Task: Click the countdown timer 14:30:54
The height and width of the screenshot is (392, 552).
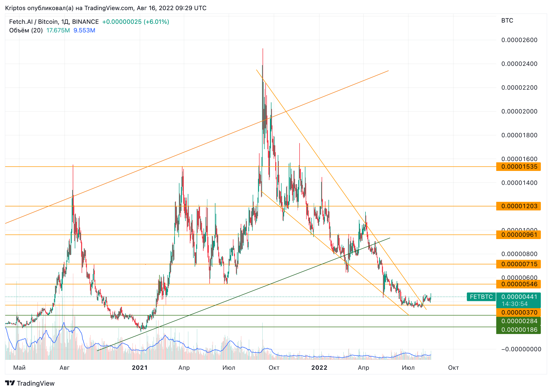Action: pyautogui.click(x=514, y=304)
